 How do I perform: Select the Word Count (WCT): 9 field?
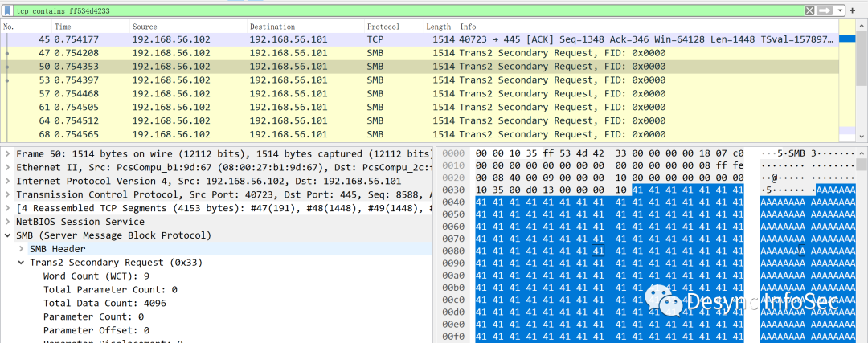[x=96, y=276]
